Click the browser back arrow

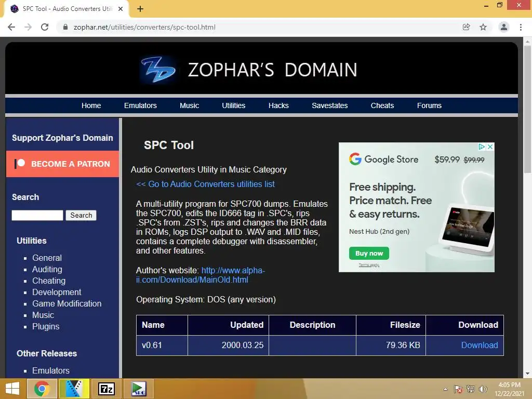(x=11, y=27)
